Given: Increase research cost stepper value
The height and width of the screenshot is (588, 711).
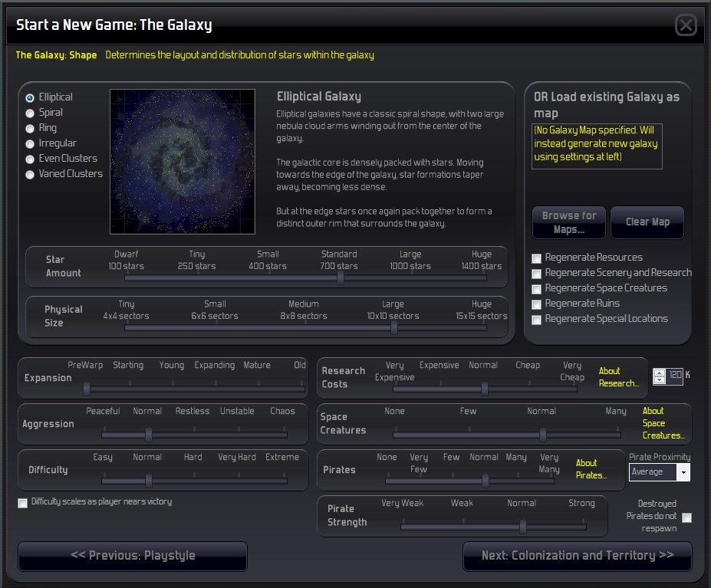Looking at the screenshot, I should pyautogui.click(x=660, y=373).
